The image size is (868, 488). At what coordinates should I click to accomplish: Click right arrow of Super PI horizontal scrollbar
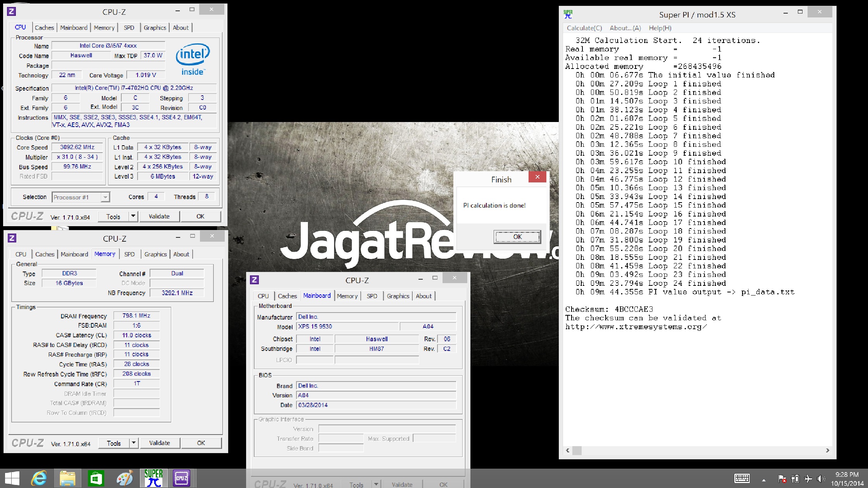point(827,450)
